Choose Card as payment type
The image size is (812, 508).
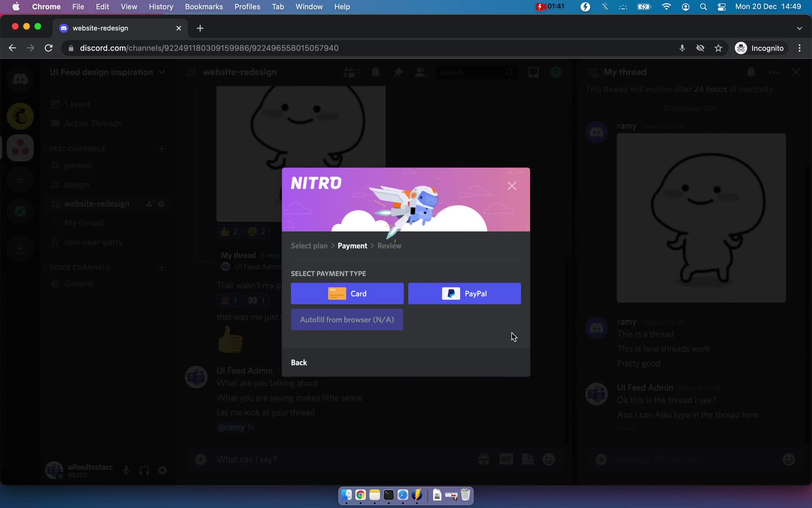point(347,293)
